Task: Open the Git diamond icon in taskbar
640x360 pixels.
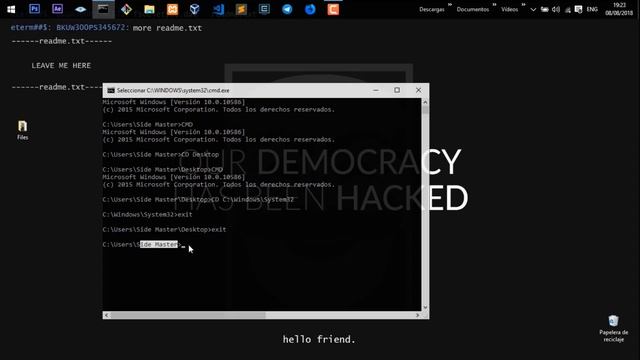Action: pyautogui.click(x=127, y=9)
